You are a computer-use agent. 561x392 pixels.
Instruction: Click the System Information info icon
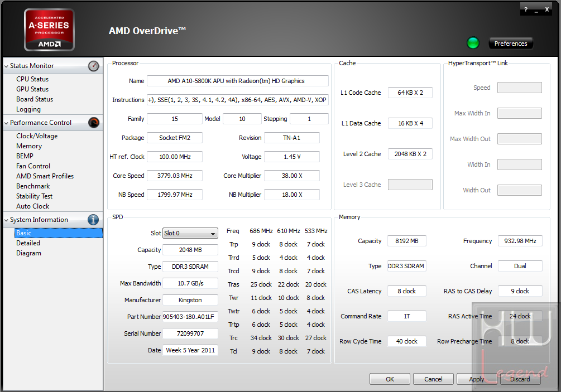point(93,220)
